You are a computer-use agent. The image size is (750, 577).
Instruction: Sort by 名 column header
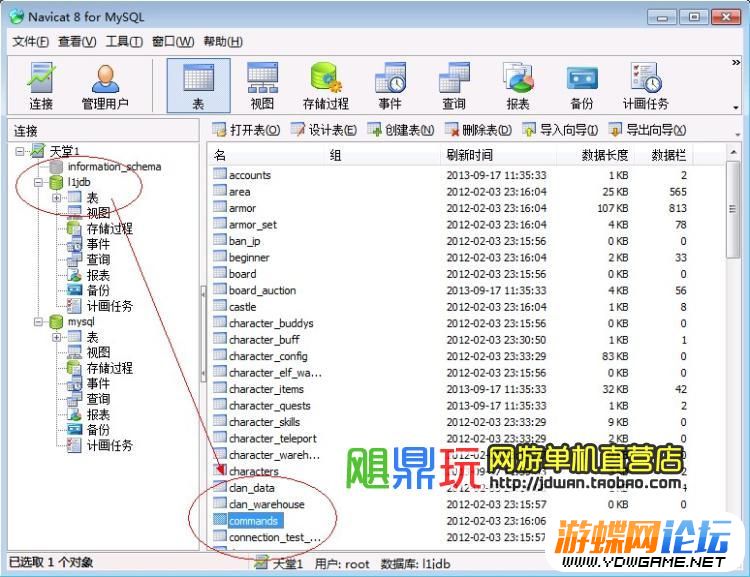[x=268, y=155]
